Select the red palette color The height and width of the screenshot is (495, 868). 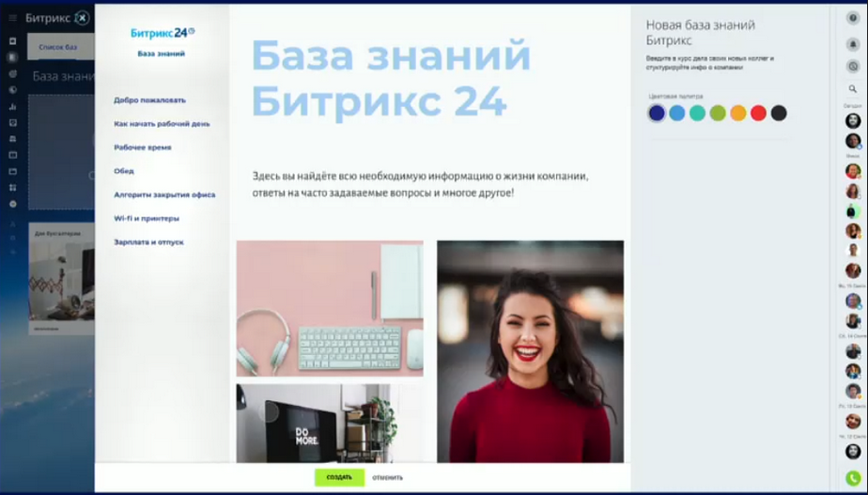pyautogui.click(x=758, y=114)
